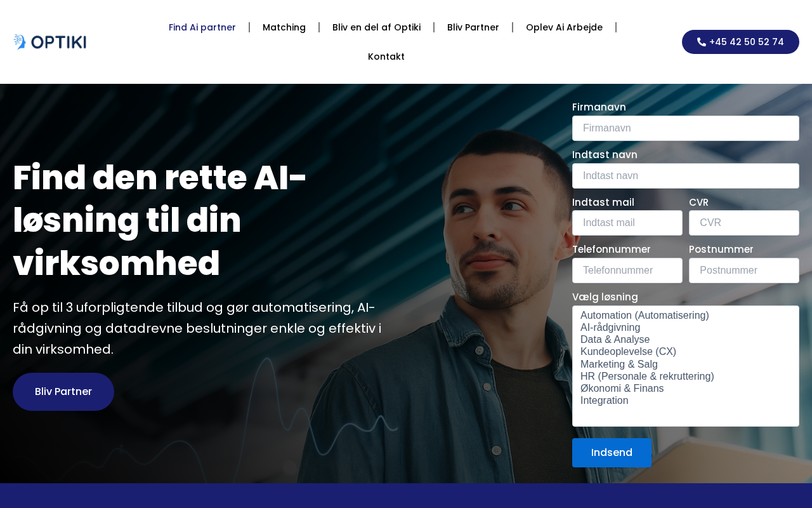This screenshot has width=812, height=508.
Task: Click the Bliv Partner hero button
Action: (x=63, y=392)
